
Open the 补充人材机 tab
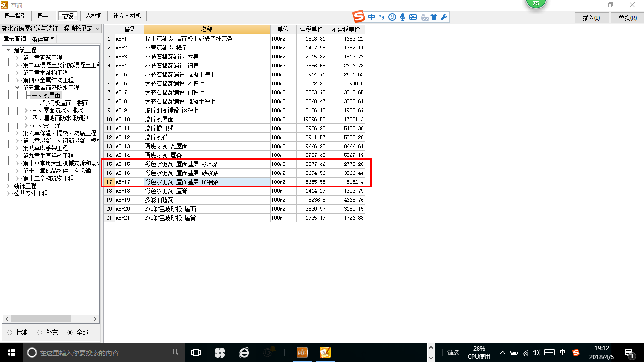coord(127,16)
